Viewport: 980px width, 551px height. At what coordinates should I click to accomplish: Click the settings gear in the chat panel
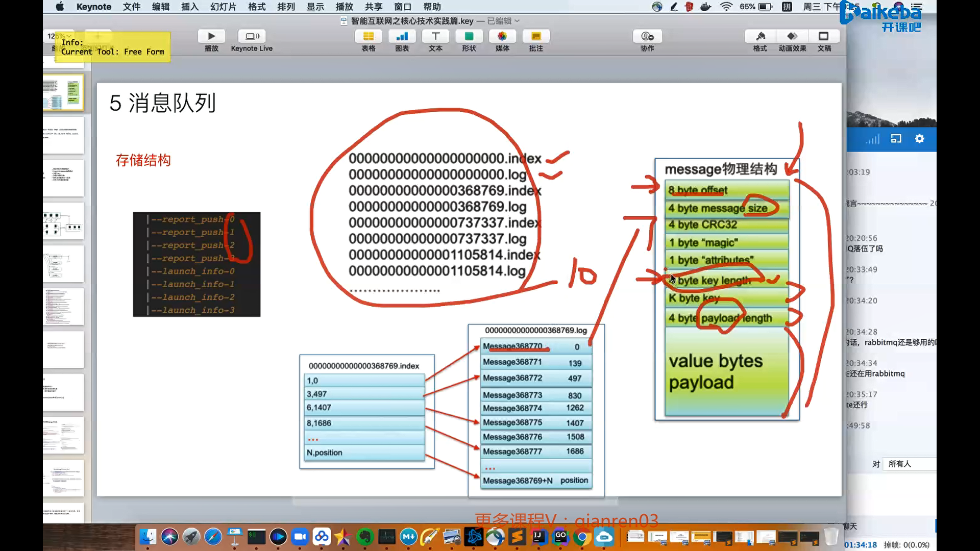(x=919, y=139)
